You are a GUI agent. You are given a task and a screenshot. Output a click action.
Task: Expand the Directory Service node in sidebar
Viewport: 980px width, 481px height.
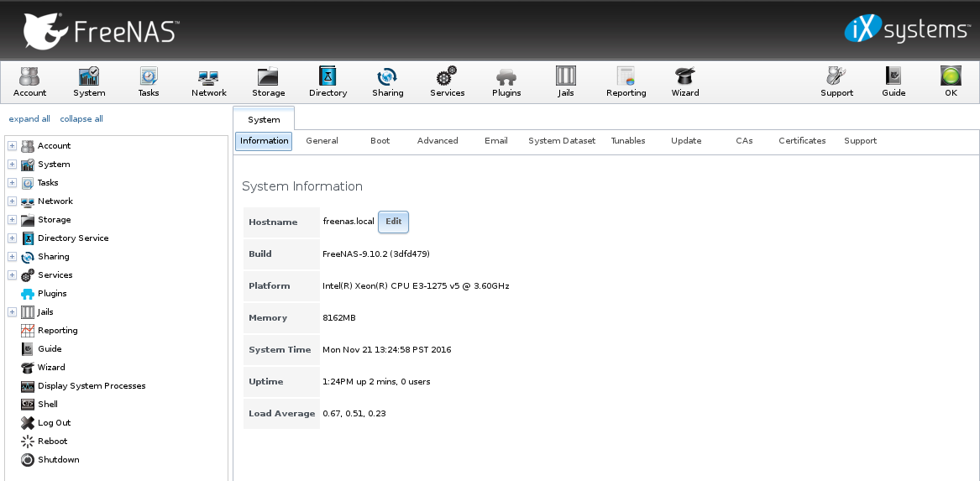12,238
